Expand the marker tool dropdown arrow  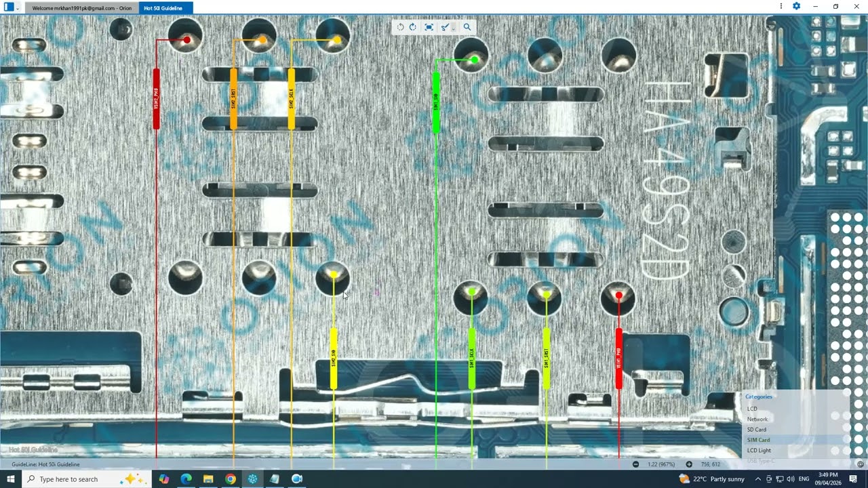pyautogui.click(x=453, y=28)
